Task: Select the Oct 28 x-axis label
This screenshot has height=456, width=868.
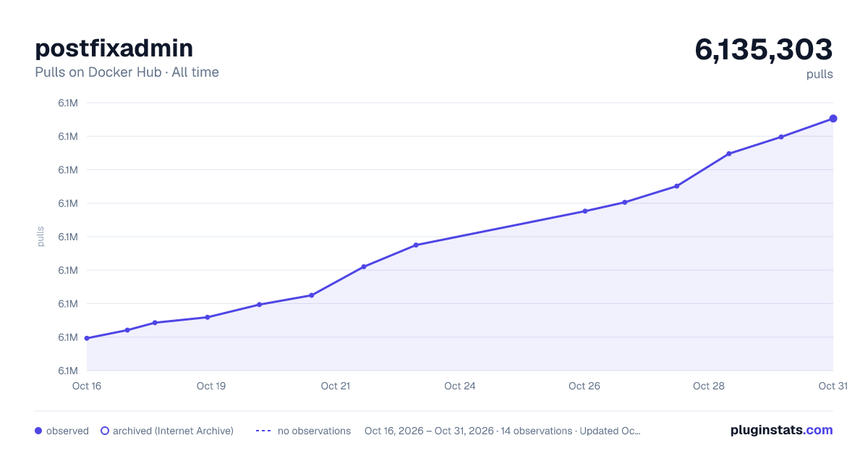Action: point(709,386)
